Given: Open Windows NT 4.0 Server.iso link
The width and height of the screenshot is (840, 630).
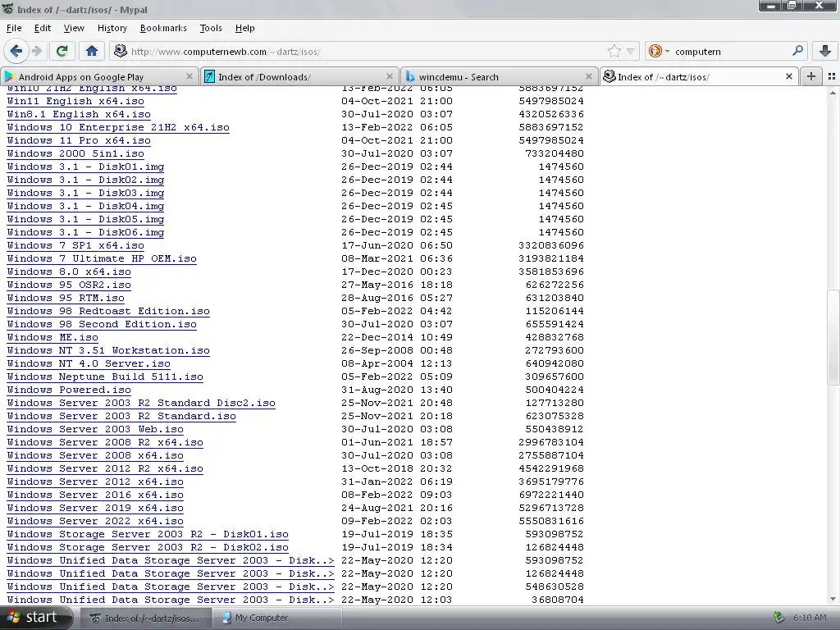Looking at the screenshot, I should click(x=89, y=363).
